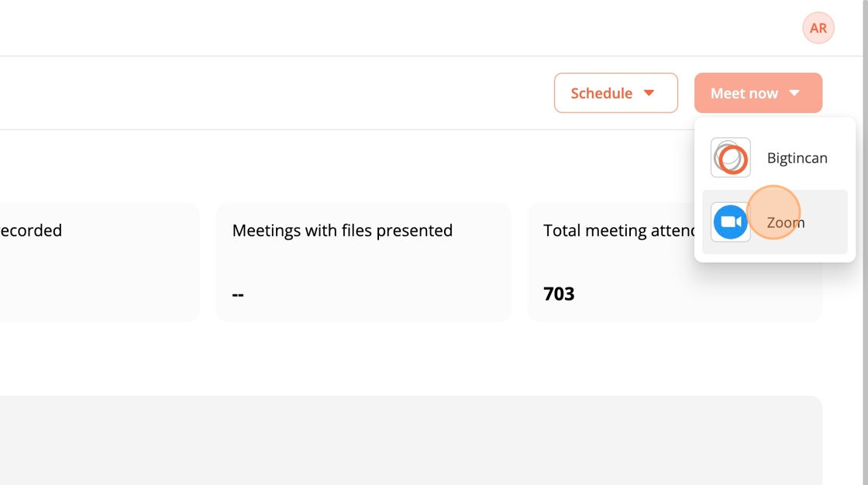This screenshot has width=868, height=485.
Task: Click the partially visible recorded card
Action: point(99,263)
